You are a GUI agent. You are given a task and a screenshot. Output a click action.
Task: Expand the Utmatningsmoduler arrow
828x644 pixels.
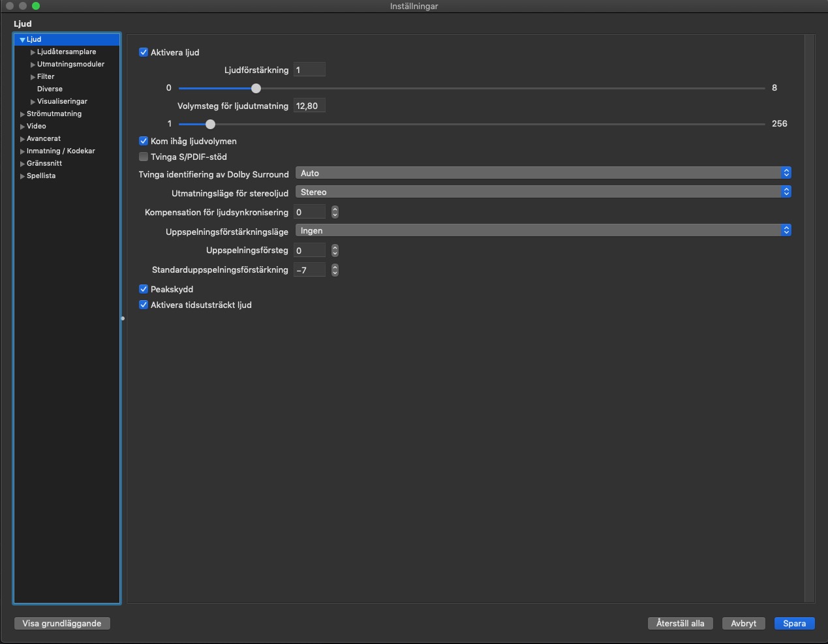[33, 65]
